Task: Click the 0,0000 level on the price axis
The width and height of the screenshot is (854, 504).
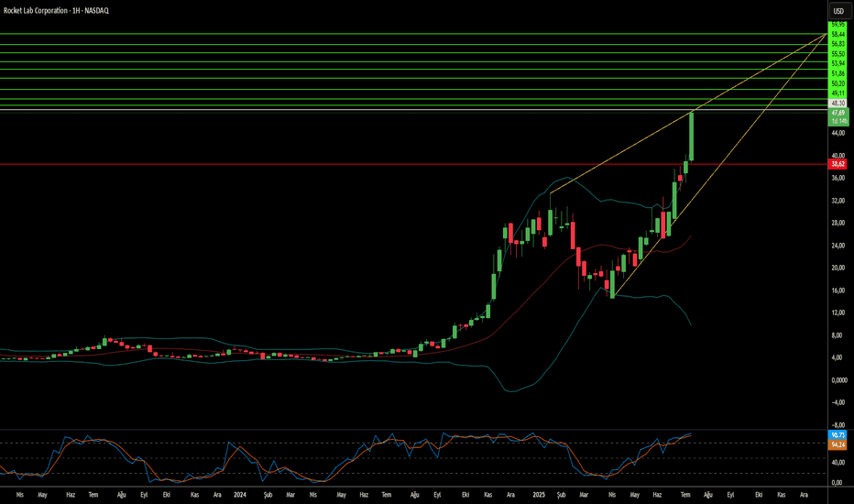Action: 838,380
